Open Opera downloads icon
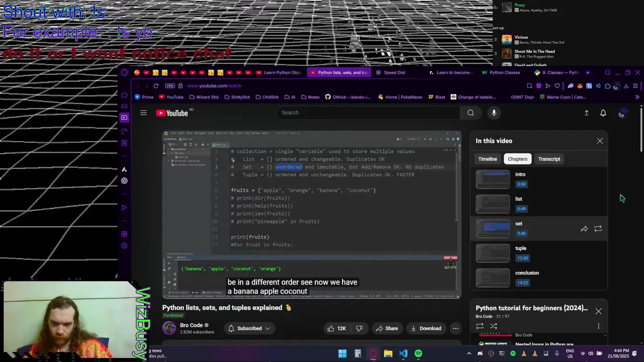Screen dimensions: 644x362 click(x=626, y=86)
